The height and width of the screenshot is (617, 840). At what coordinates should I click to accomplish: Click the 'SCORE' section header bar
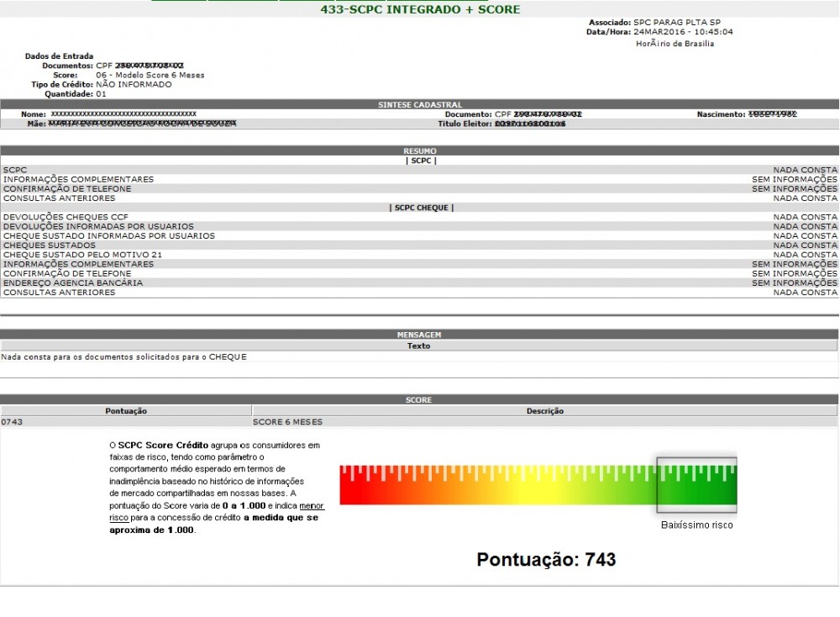coord(419,400)
